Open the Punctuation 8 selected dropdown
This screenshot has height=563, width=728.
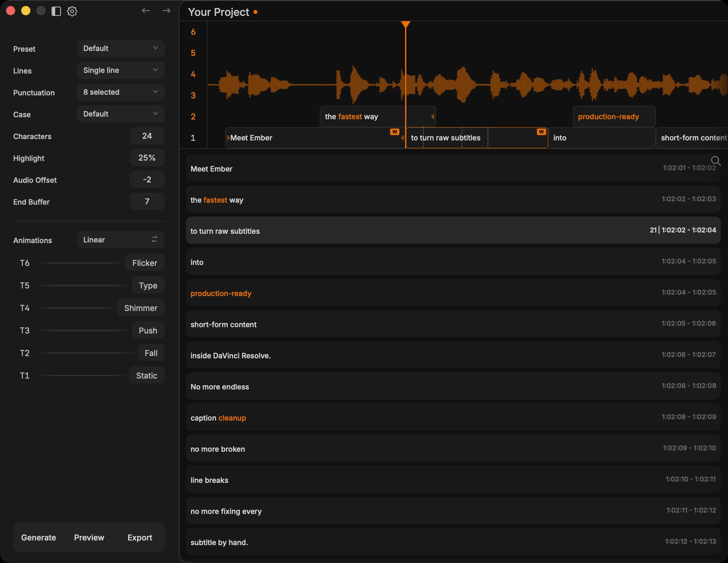click(121, 92)
